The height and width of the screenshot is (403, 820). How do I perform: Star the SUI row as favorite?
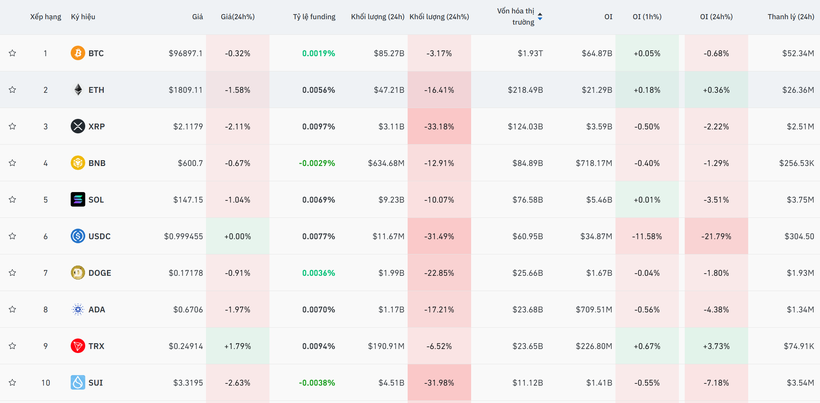click(x=12, y=383)
